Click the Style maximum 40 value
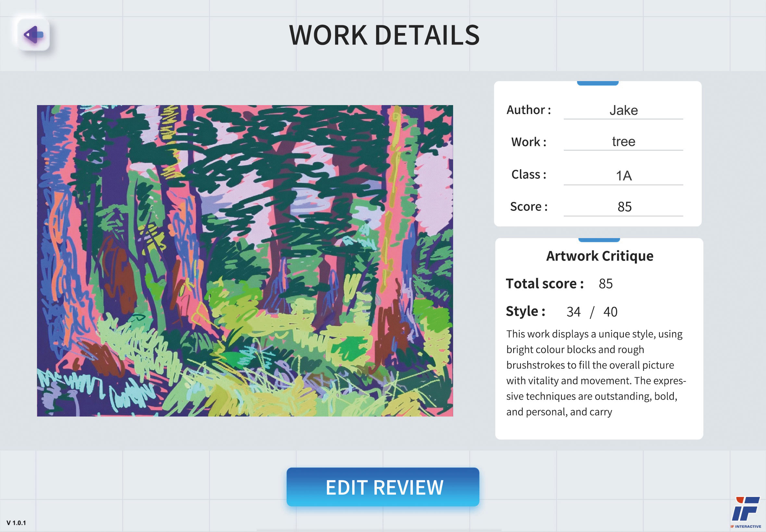This screenshot has width=766, height=532. point(610,312)
